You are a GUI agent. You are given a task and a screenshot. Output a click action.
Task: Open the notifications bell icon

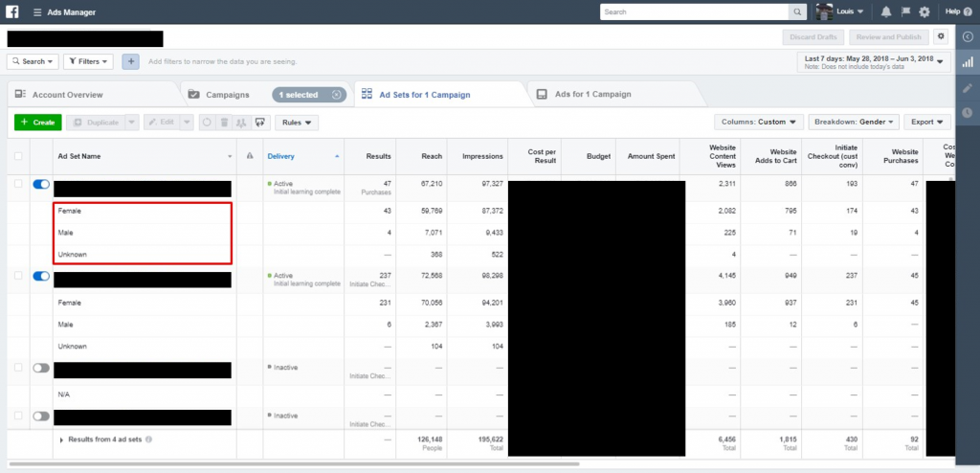click(886, 11)
